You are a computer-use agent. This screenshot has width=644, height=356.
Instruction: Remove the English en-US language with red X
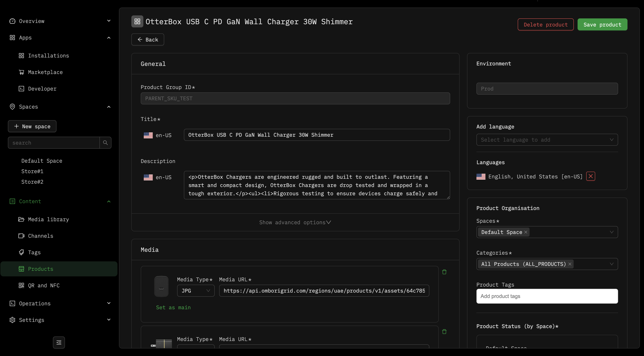pos(591,176)
